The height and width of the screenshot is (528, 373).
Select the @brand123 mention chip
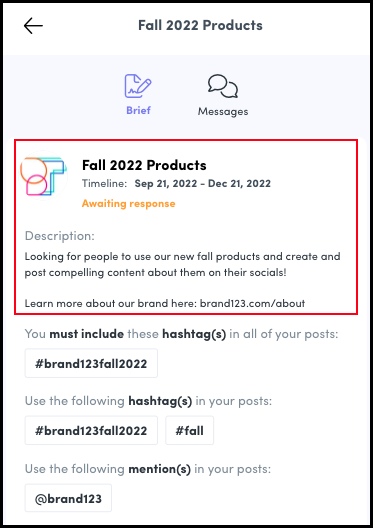click(x=68, y=498)
